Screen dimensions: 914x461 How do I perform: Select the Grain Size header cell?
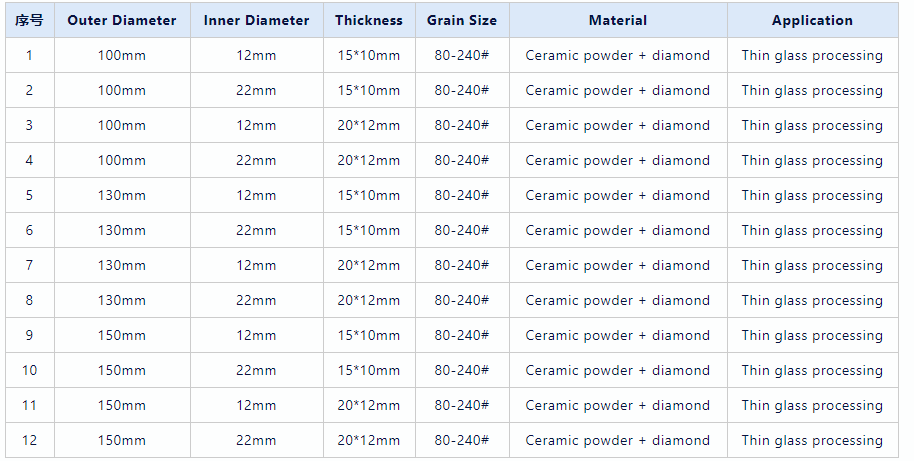pos(461,20)
